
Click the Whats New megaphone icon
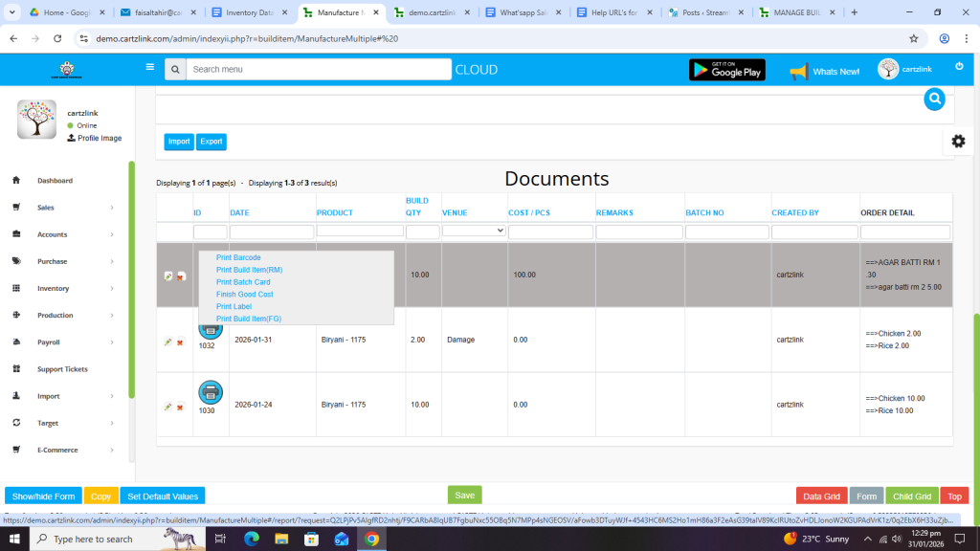click(798, 71)
